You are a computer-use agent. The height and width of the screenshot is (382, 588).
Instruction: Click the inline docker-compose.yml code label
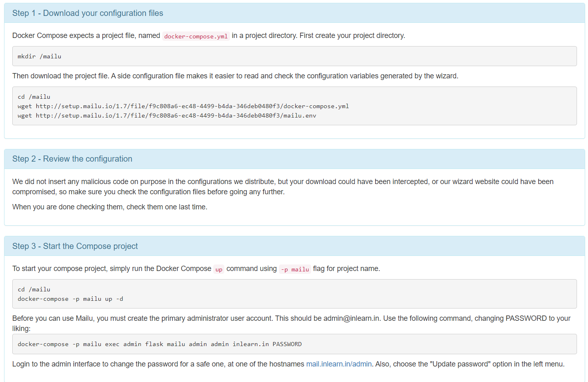(x=196, y=36)
